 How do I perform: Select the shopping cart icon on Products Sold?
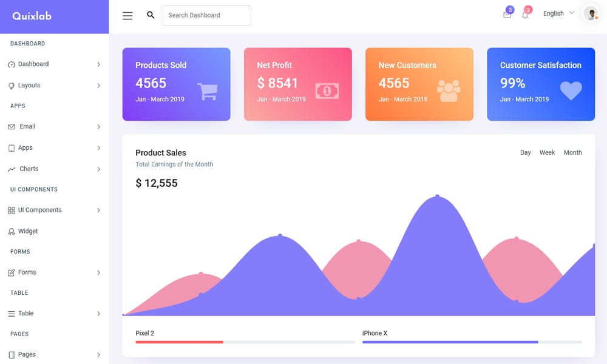206,90
